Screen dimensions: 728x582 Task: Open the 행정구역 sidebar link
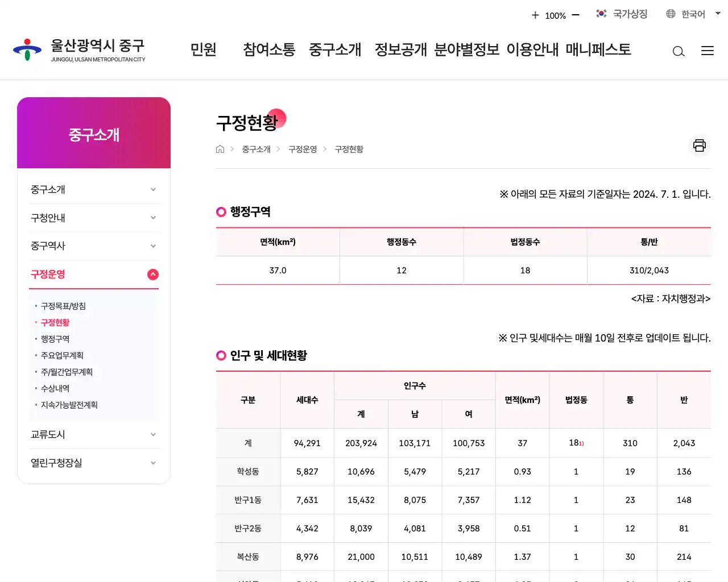tap(55, 339)
